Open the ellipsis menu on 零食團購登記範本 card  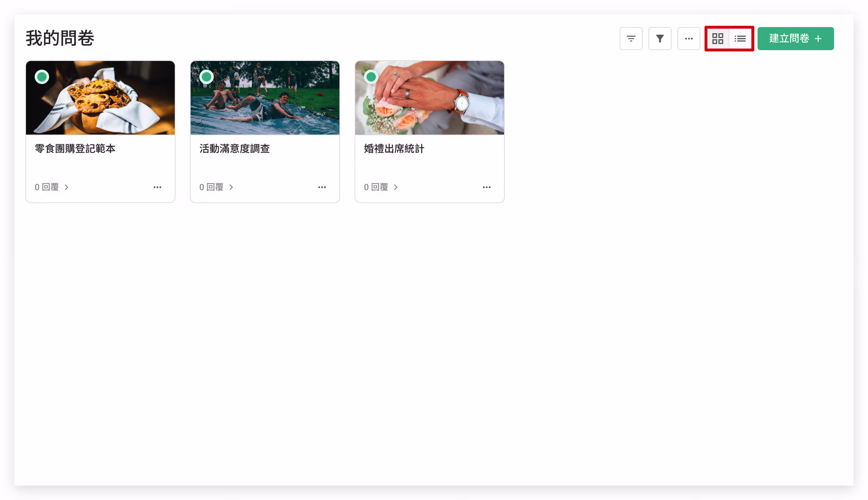click(157, 187)
